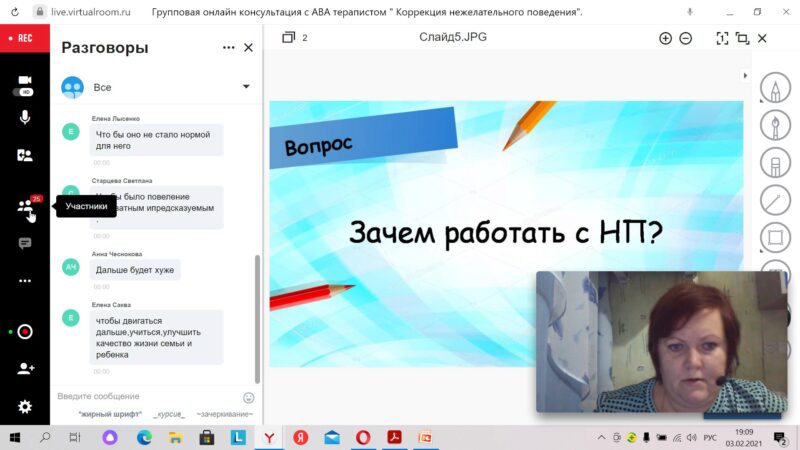Screen dimensions: 800x450
Task: Open the participants list icon
Action: [x=26, y=207]
